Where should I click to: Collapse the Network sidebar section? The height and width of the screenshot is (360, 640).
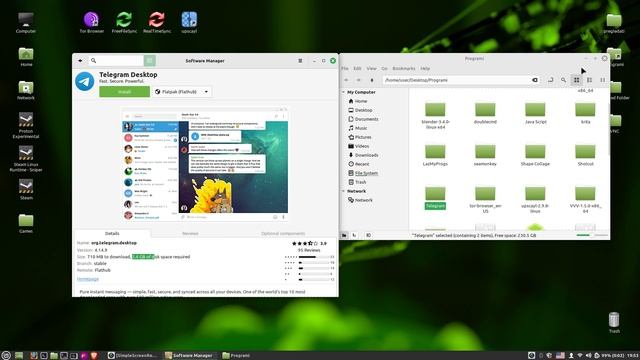343,191
